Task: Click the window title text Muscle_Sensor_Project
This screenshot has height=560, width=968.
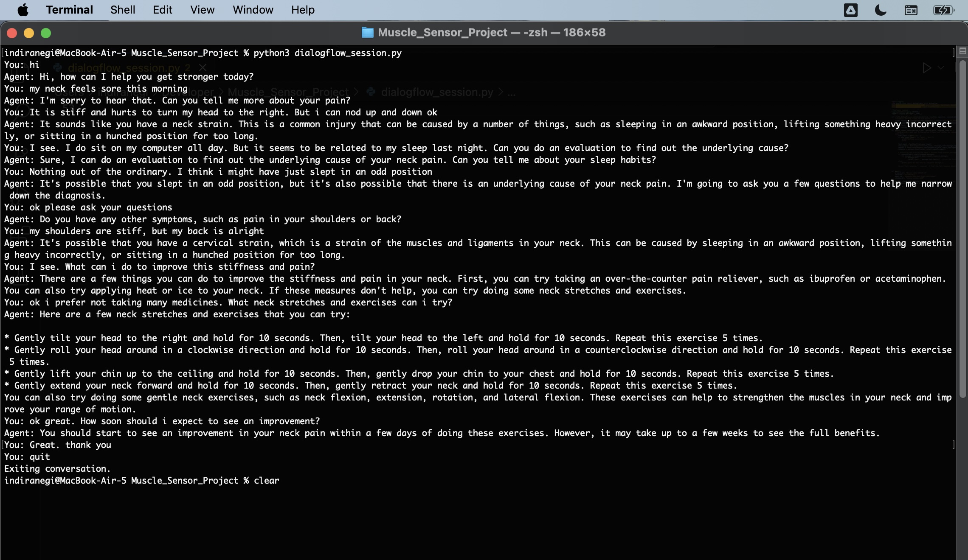Action: (442, 33)
